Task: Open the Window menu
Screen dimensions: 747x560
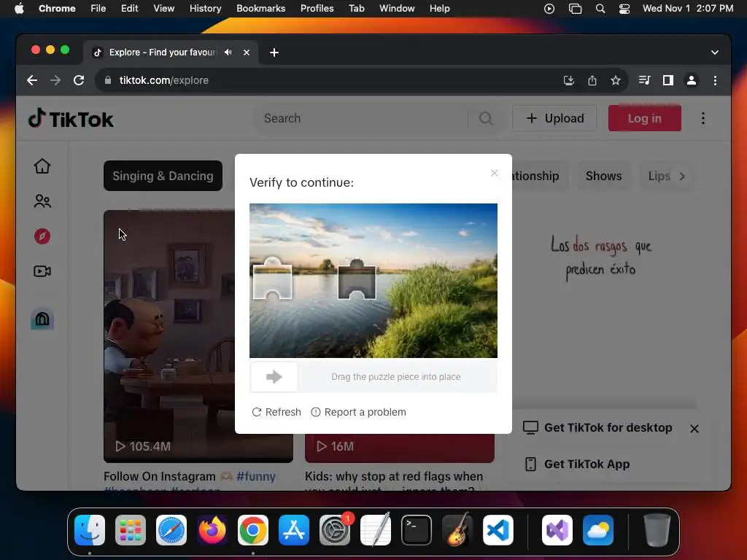Action: [x=397, y=9]
